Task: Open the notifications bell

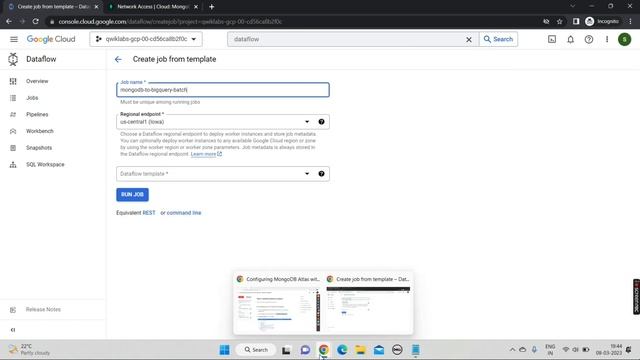Action: [571, 39]
